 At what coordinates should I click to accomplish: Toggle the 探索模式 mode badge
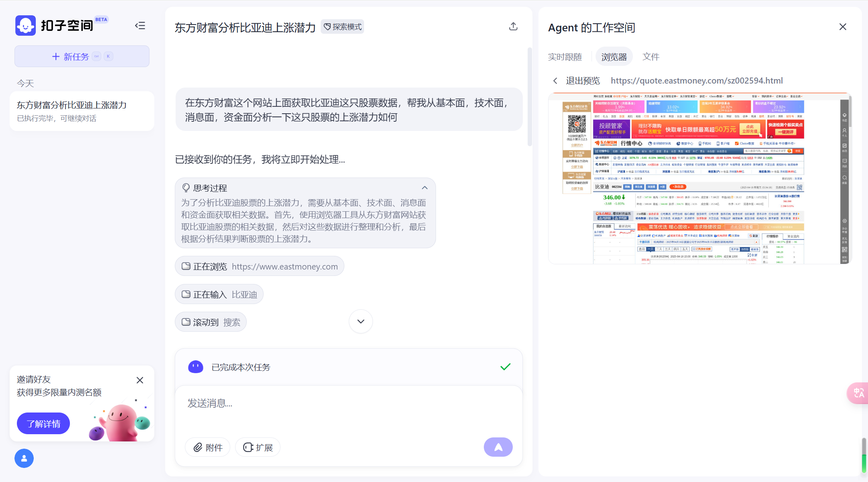342,27
